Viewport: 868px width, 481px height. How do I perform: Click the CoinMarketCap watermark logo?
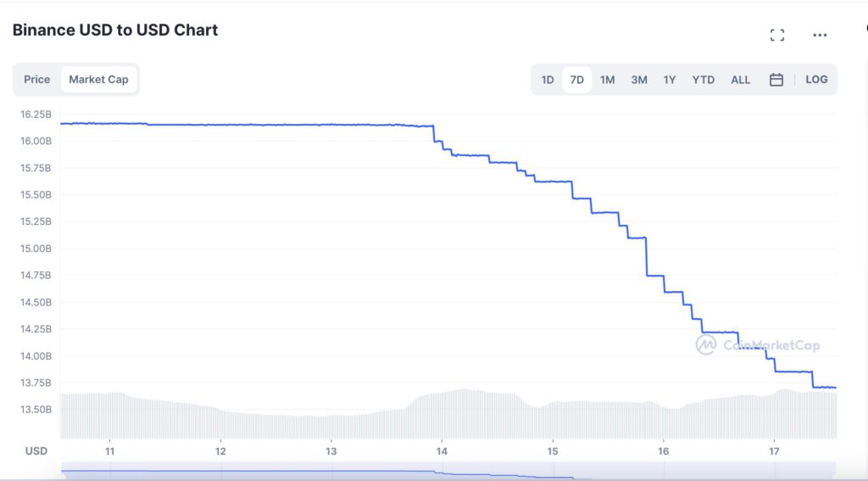click(757, 344)
